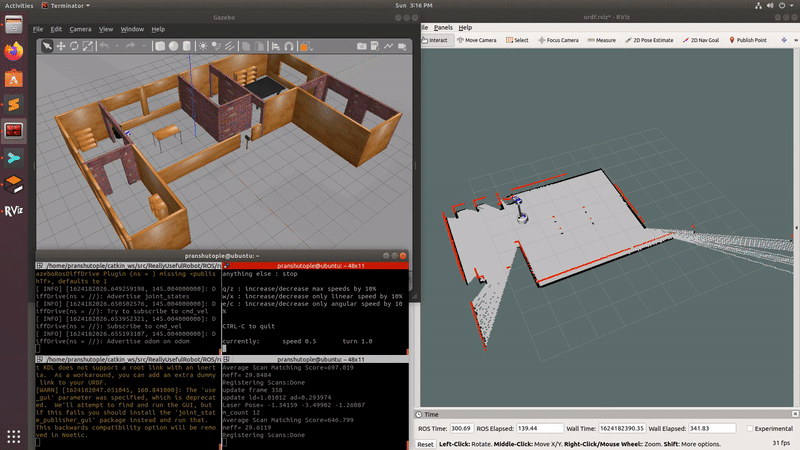The height and width of the screenshot is (450, 800).
Task: Select the Focus Camera tool in RViz
Action: 559,40
